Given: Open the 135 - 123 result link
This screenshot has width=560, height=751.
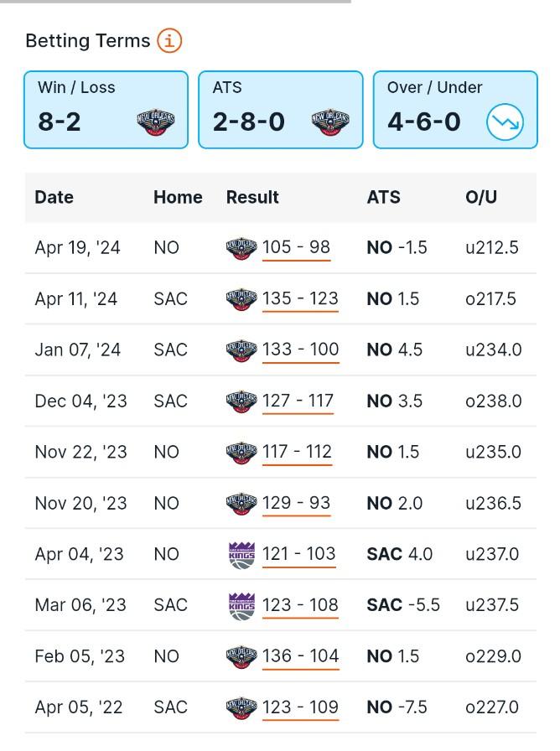Looking at the screenshot, I should point(300,299).
